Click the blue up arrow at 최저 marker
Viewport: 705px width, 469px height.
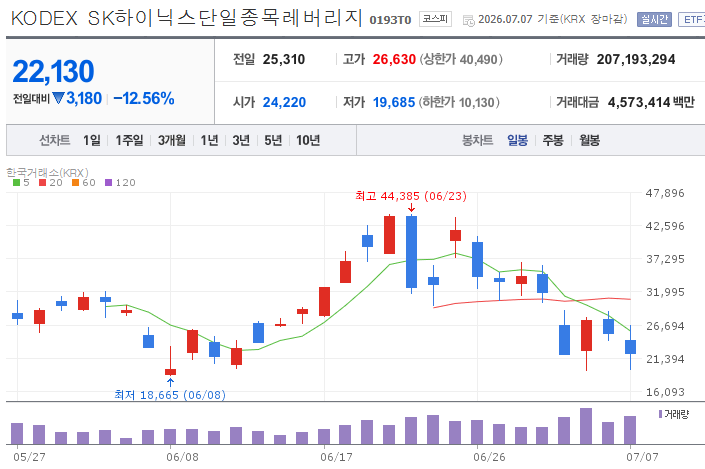170,382
